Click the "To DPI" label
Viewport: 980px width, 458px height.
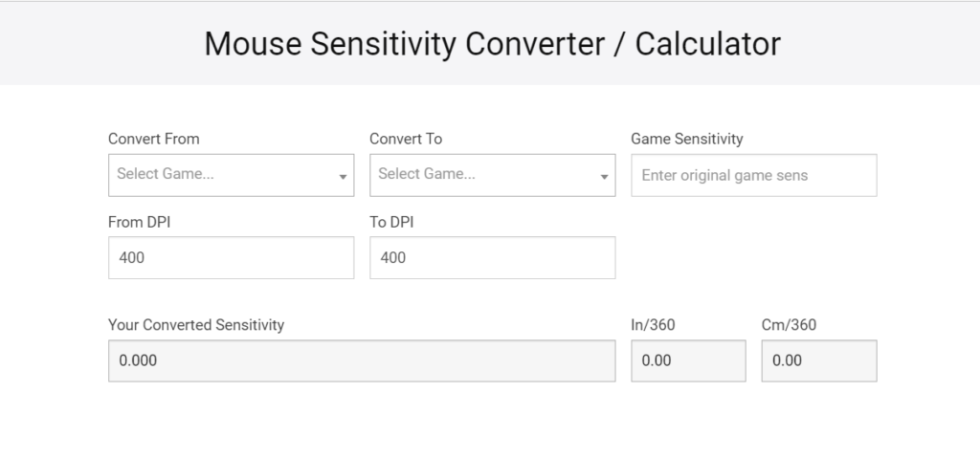point(391,222)
